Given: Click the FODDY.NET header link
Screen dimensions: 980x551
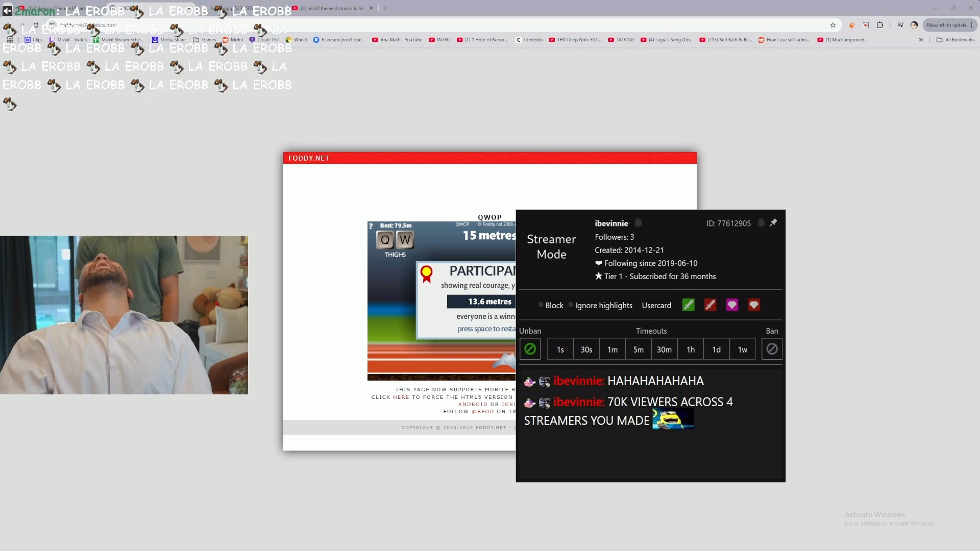Looking at the screenshot, I should [309, 158].
